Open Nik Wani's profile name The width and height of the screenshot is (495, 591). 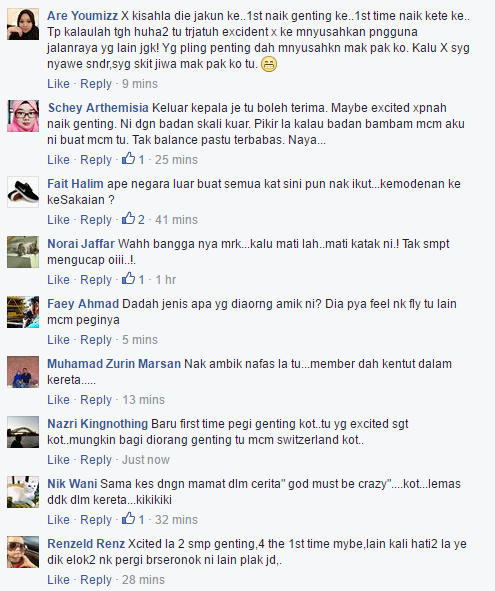click(72, 484)
